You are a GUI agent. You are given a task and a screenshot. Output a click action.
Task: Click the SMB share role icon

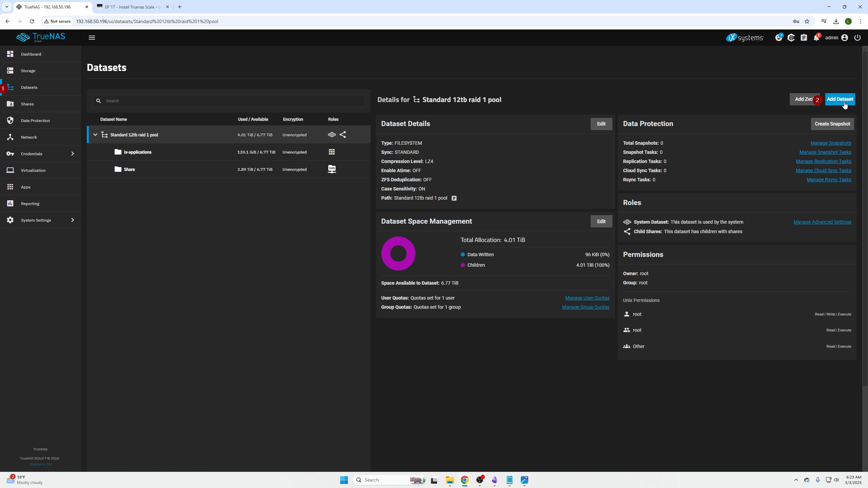click(332, 169)
